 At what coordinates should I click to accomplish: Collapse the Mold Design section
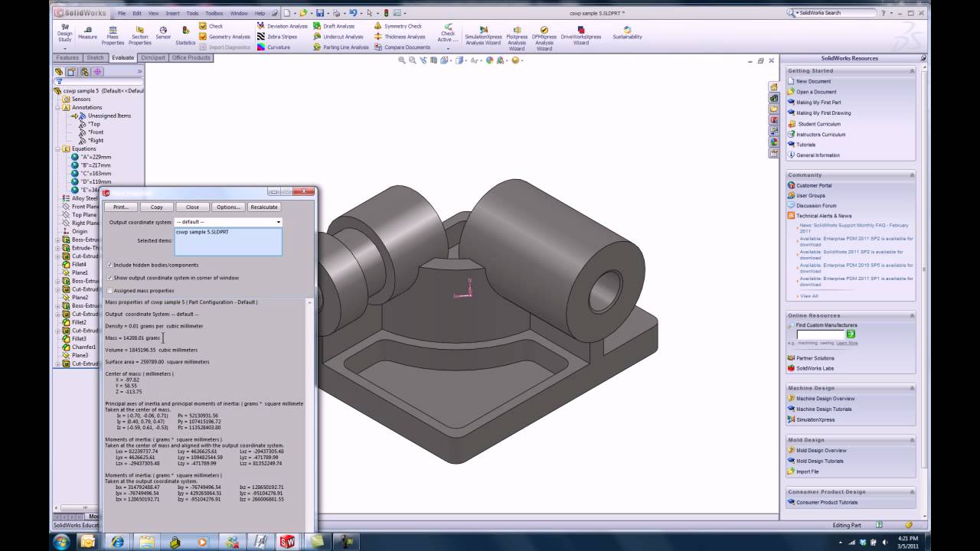click(912, 440)
